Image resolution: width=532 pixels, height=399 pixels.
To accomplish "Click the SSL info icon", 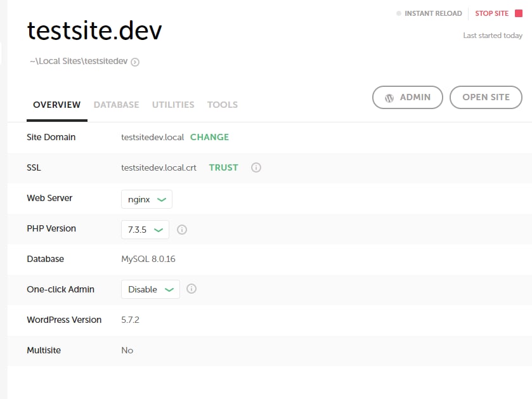I will pos(256,167).
